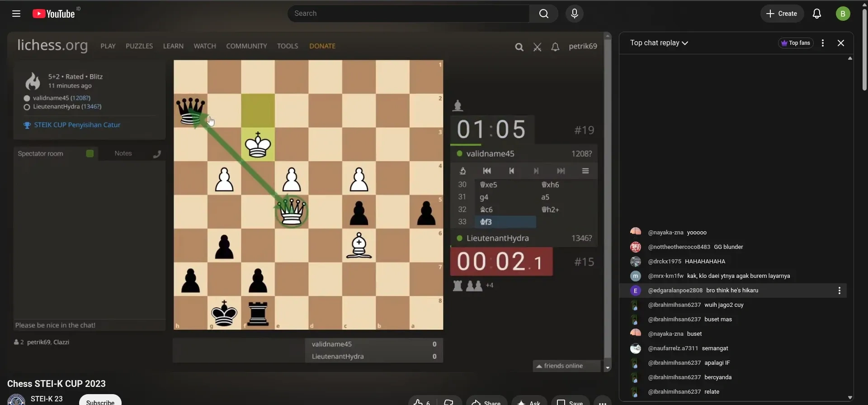Open the YouTube guide hamburger menu
This screenshot has height=405, width=868.
(16, 14)
